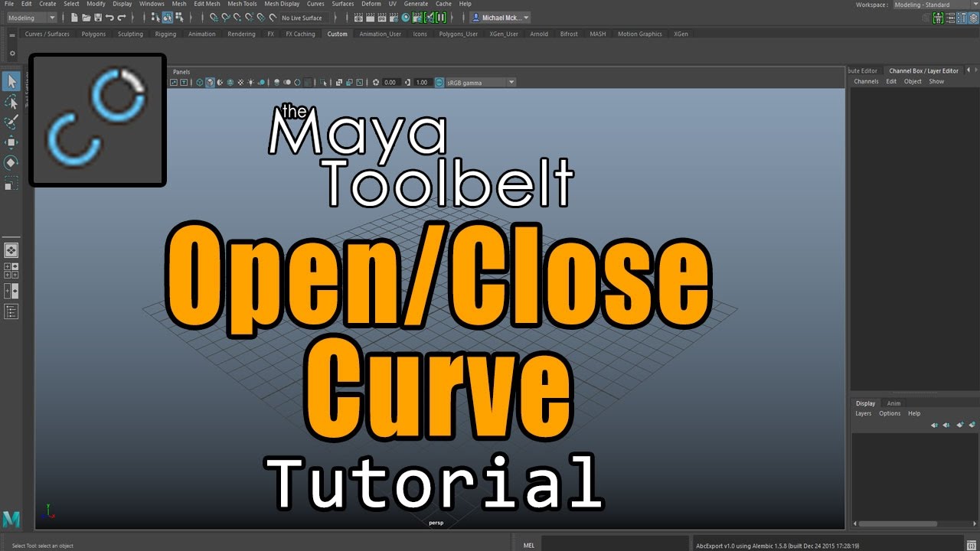Click the viewport exposure value 0.00
This screenshot has height=551, width=980.
click(390, 82)
